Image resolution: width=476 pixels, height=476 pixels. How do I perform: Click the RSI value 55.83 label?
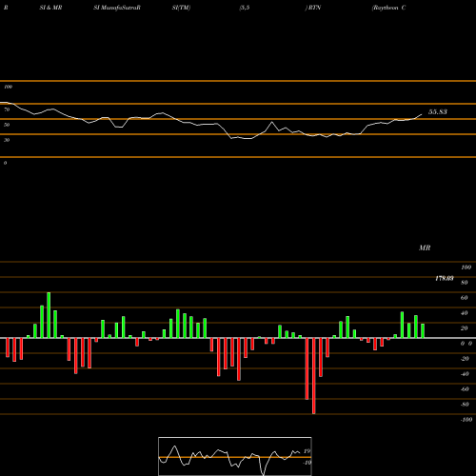coord(438,111)
